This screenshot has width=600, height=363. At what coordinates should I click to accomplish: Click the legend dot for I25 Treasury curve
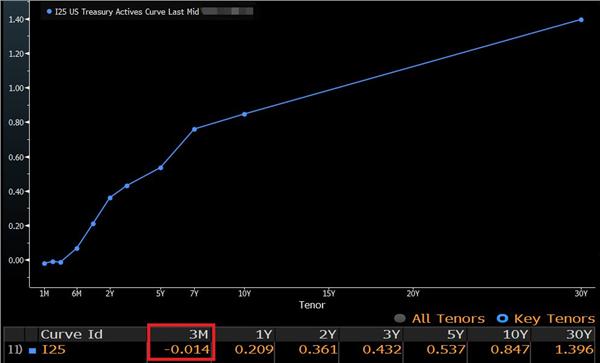point(49,12)
